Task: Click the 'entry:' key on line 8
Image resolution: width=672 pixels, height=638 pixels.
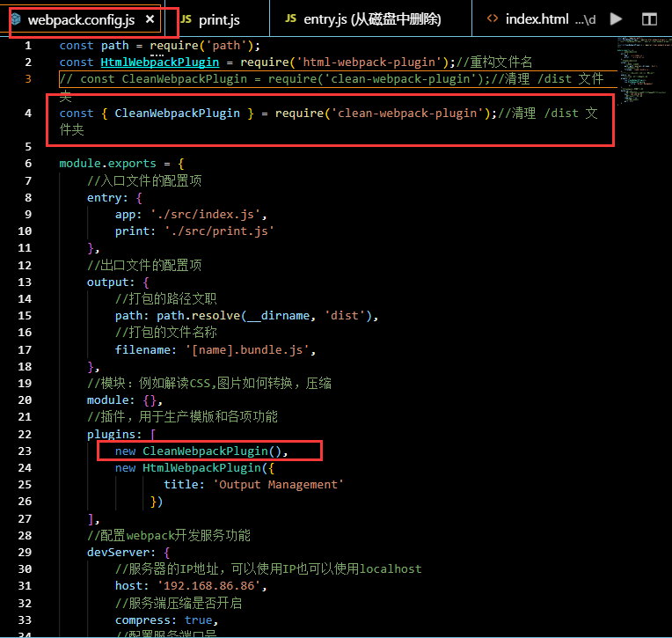Action: click(x=107, y=198)
